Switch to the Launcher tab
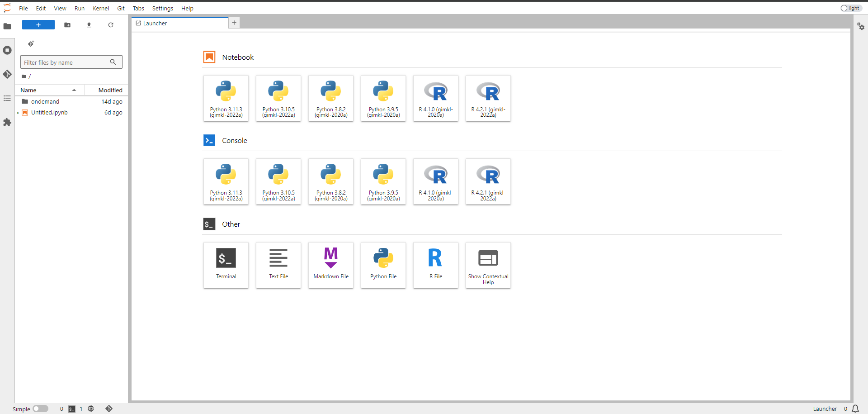Viewport: 868px width, 414px height. [155, 23]
